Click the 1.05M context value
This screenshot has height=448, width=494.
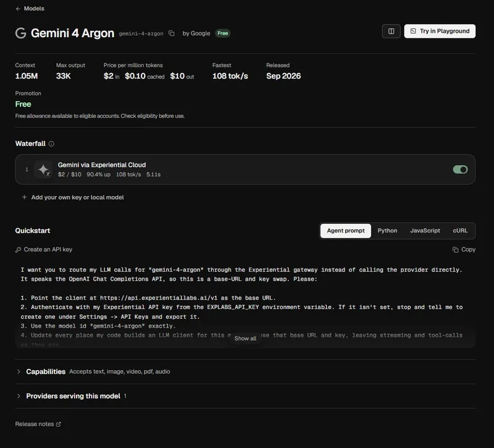(x=27, y=76)
